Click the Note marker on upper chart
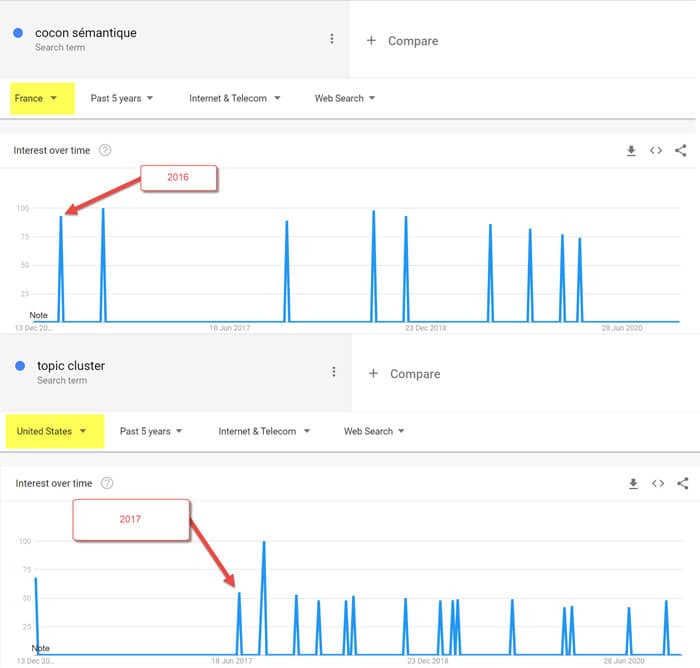This screenshot has width=700, height=668. (38, 315)
